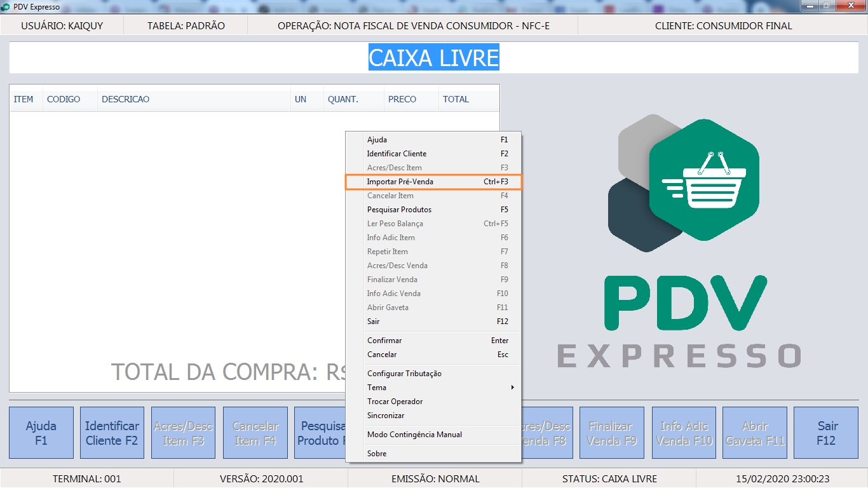Click TERMINAL: 001 in status bar
The height and width of the screenshot is (488, 868).
point(87,478)
